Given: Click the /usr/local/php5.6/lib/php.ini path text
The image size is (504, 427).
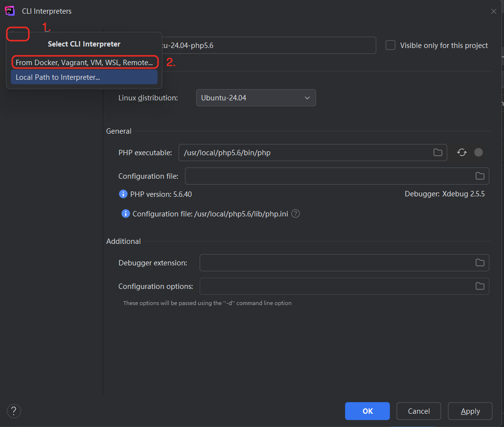Looking at the screenshot, I should [241, 214].
